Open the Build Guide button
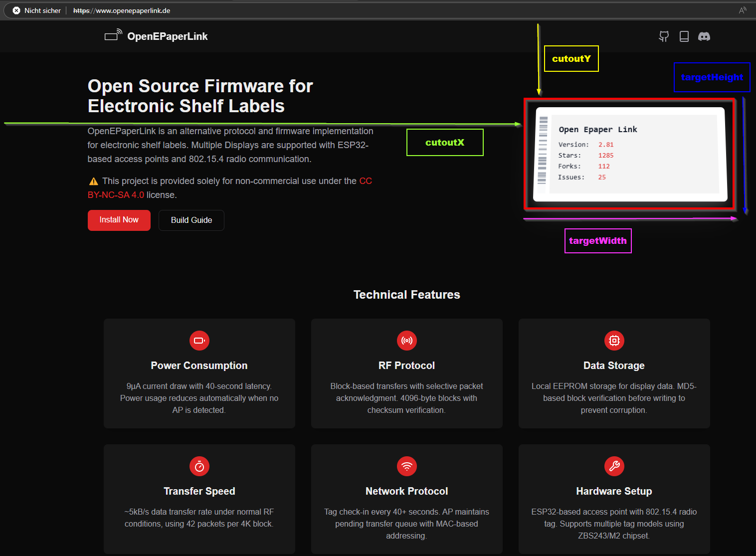The height and width of the screenshot is (556, 756). pos(191,220)
